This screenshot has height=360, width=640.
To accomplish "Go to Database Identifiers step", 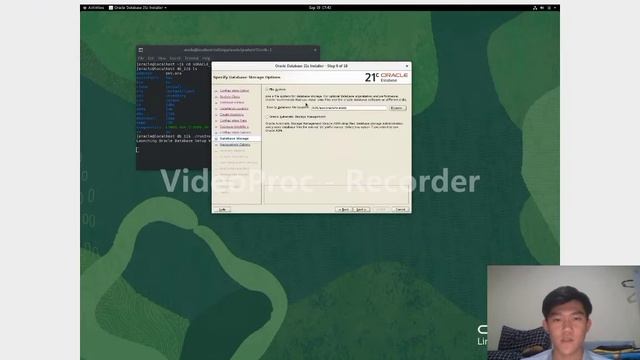I will (234, 127).
